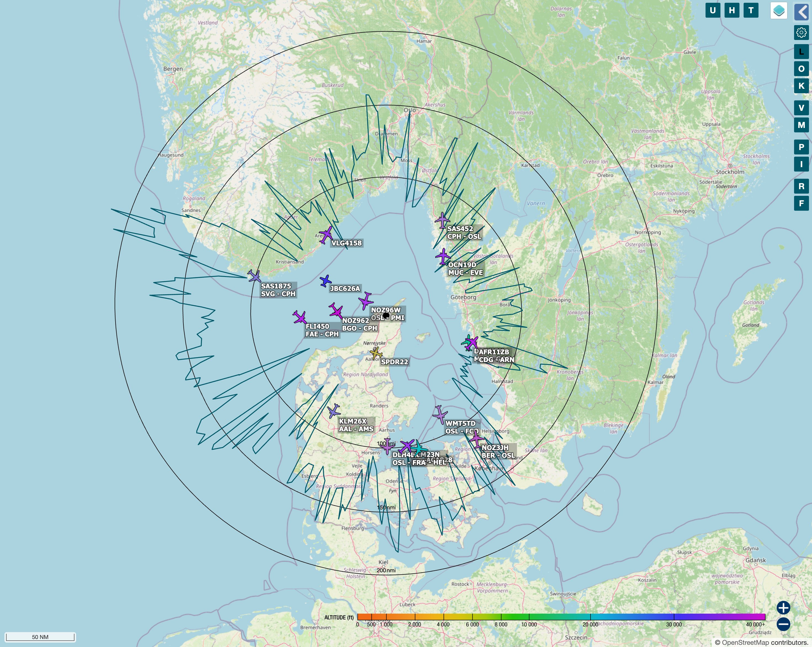This screenshot has height=647, width=812.
Task: Select the SAS1875 aircraft icon
Action: 255,277
